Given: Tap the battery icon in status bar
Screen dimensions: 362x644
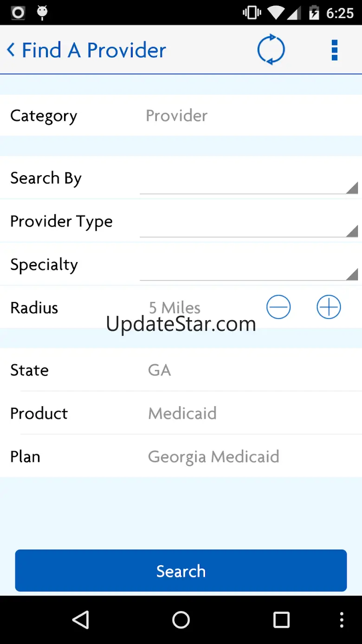Looking at the screenshot, I should click(314, 13).
